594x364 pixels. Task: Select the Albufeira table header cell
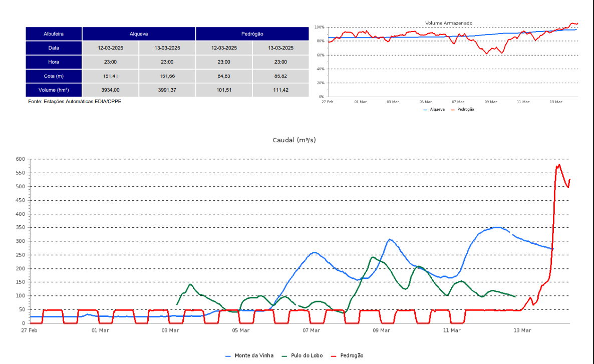click(x=54, y=34)
